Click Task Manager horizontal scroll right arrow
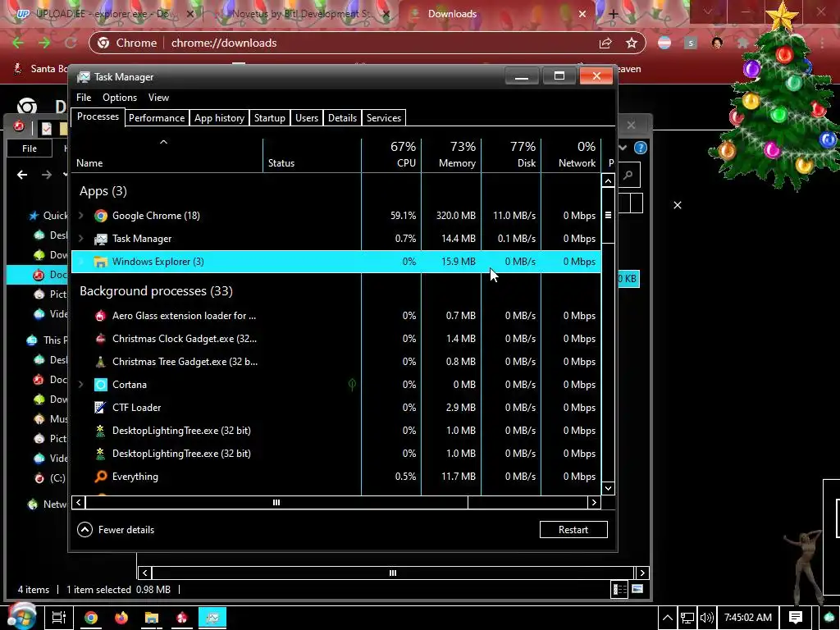 [594, 503]
